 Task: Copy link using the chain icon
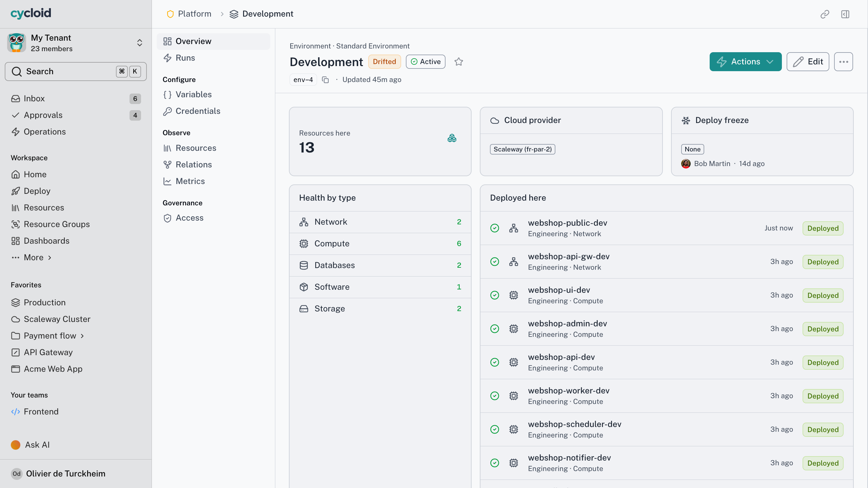825,14
